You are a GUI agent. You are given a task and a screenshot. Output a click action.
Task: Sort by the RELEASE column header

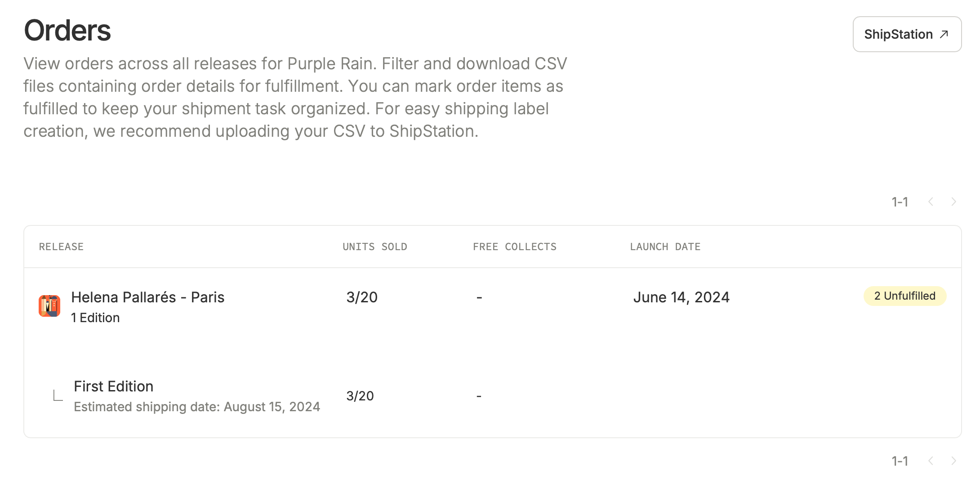pos(61,247)
